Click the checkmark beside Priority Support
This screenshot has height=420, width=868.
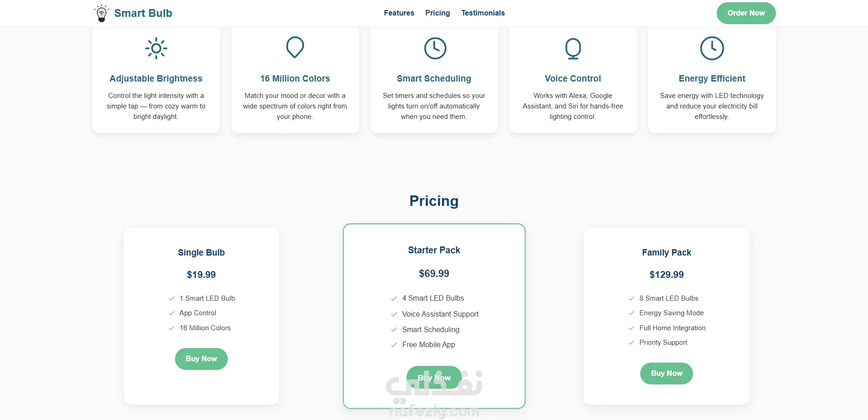[632, 343]
